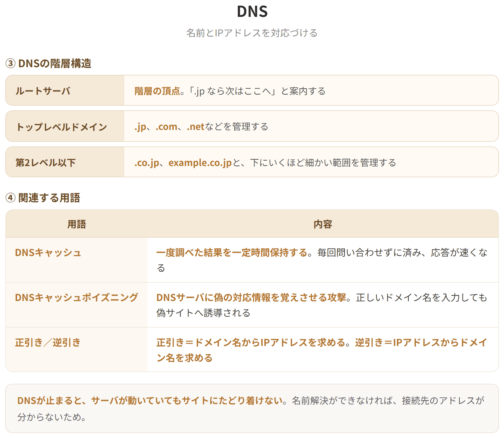Viewport: 504px width, 438px height.
Task: Click the description 一度調べた結果を一定時間保持する
Action: 232,252
